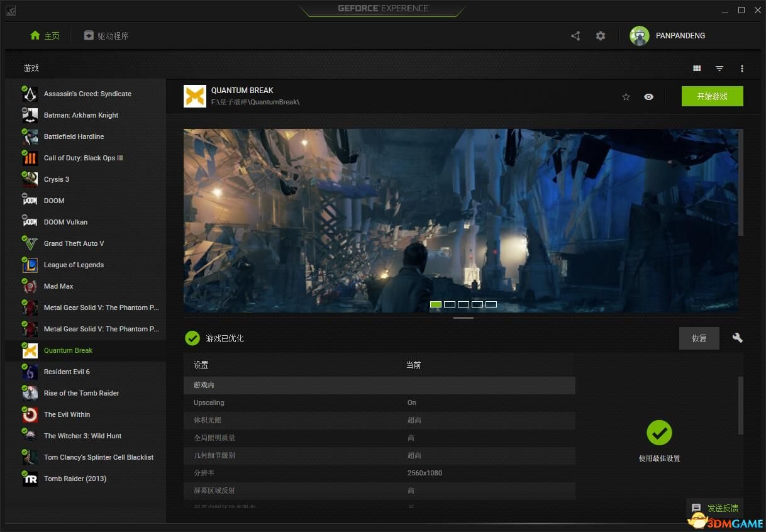Select the DOOM Vulkan icon
The height and width of the screenshot is (532, 766).
click(x=30, y=222)
